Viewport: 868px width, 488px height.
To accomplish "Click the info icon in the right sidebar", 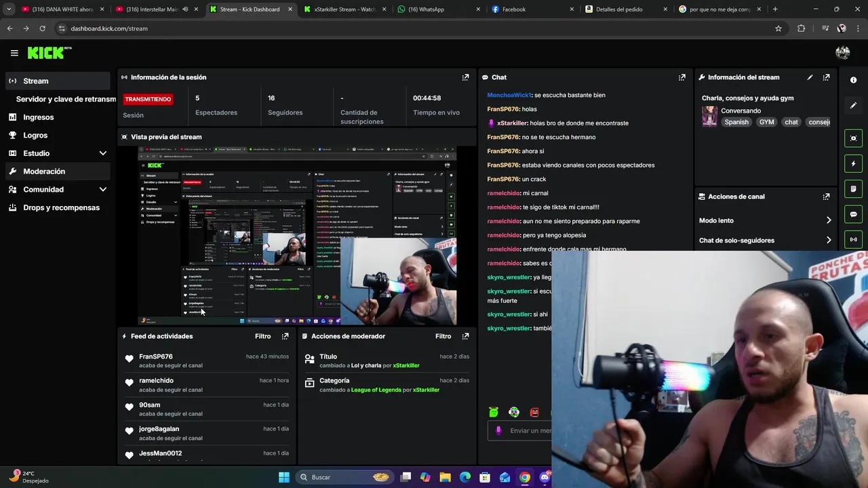I will click(x=853, y=80).
